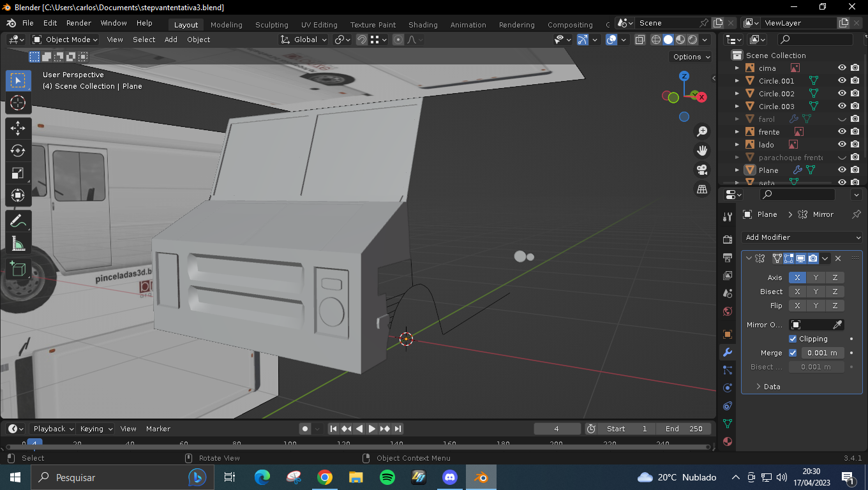
Task: Select the Move tool in left toolbar
Action: (18, 128)
